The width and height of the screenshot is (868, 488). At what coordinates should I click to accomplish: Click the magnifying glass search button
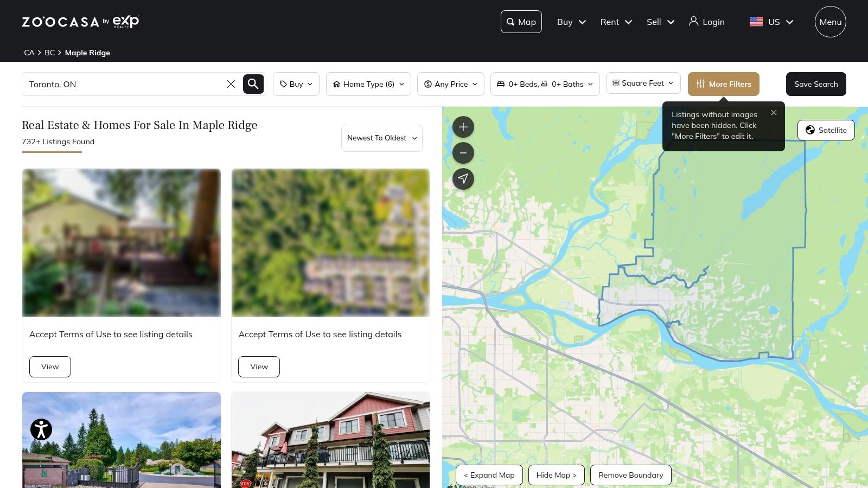pyautogui.click(x=253, y=84)
